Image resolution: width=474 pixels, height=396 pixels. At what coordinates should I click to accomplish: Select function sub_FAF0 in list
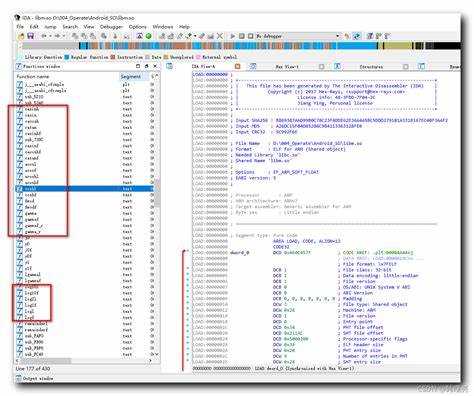click(84, 336)
